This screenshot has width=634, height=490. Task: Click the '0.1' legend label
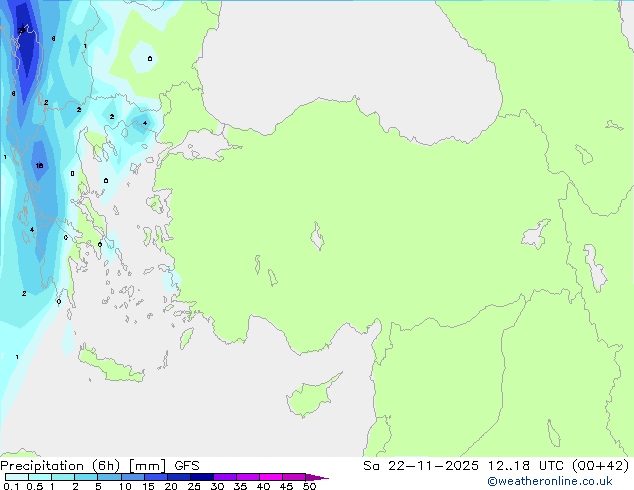click(x=11, y=486)
